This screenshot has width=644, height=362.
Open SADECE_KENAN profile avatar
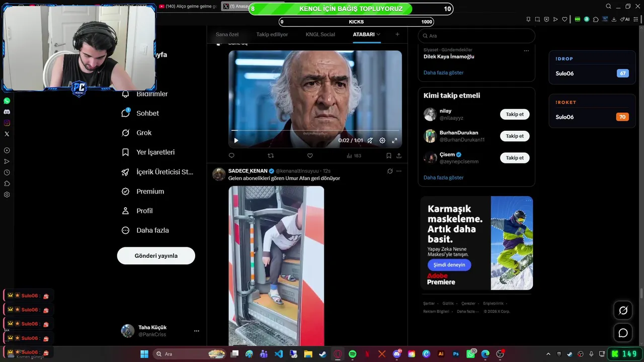point(219,174)
